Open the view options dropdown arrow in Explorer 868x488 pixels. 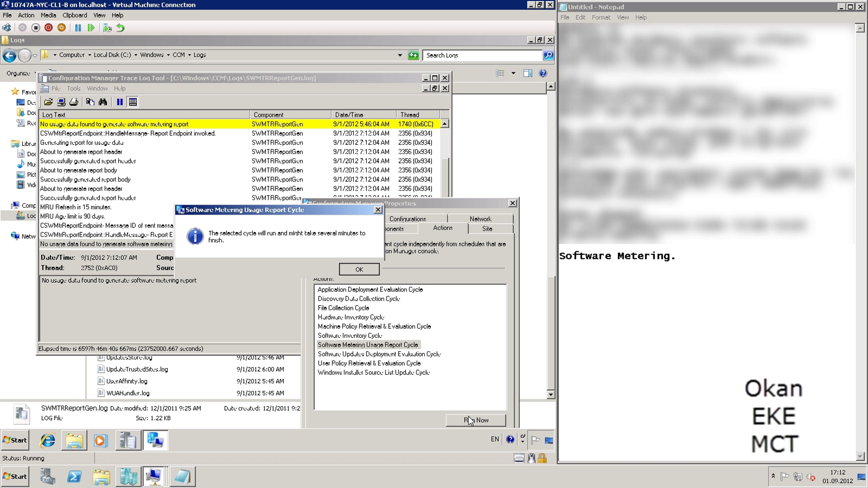513,73
